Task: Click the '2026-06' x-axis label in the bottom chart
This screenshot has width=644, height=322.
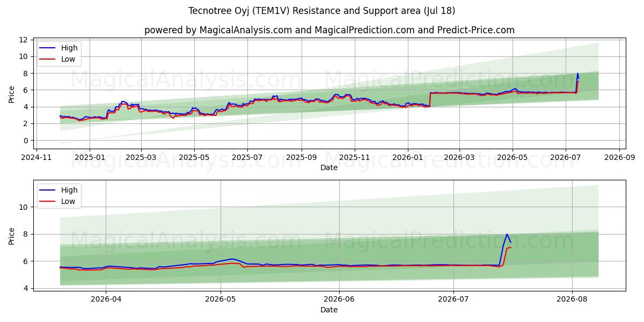Action: pos(340,301)
